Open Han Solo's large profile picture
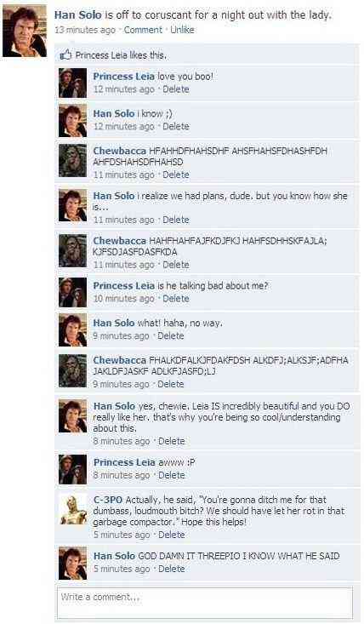 click(25, 31)
